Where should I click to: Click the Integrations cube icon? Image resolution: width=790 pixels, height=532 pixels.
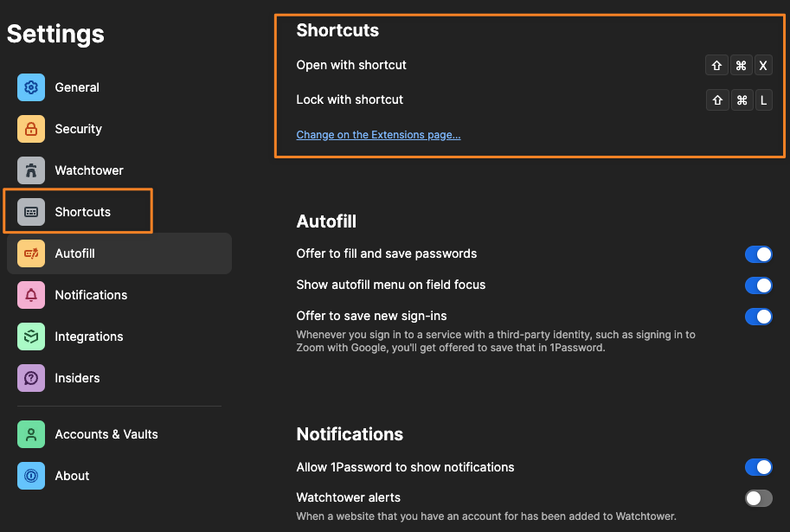[x=31, y=337]
